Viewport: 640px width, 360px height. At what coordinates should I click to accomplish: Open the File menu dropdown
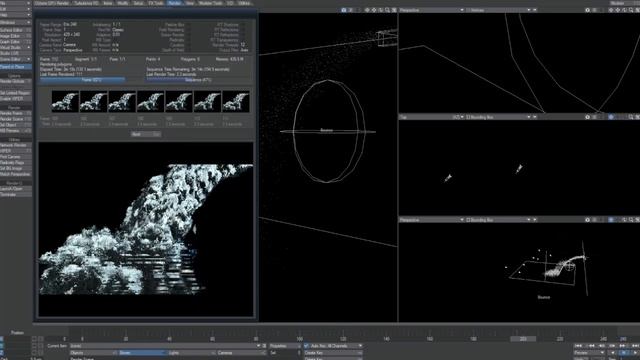point(16,3)
